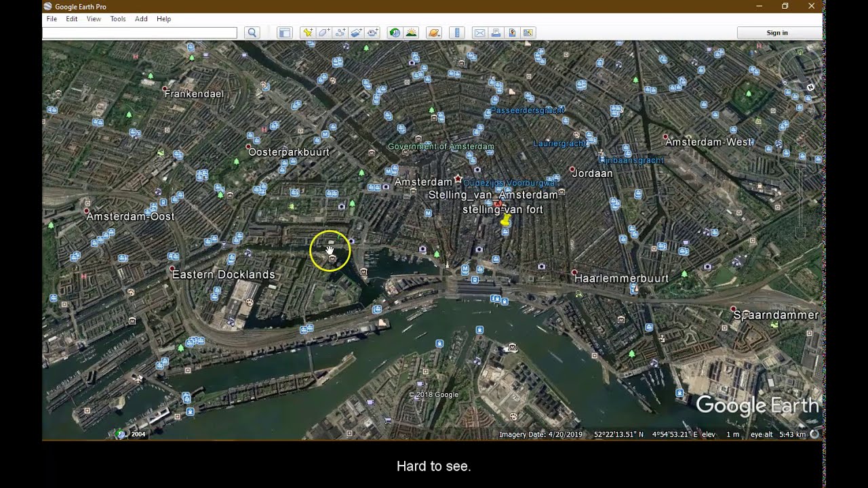Open the View menu

coord(94,19)
